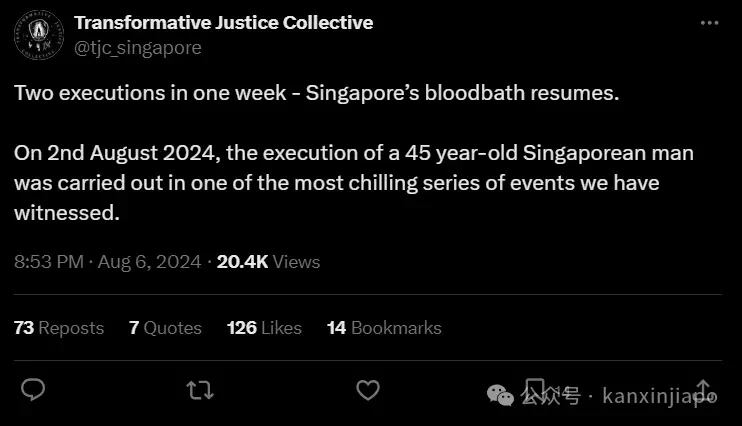Repost this tweet using the arrows icon
The width and height of the screenshot is (742, 426).
(x=200, y=390)
